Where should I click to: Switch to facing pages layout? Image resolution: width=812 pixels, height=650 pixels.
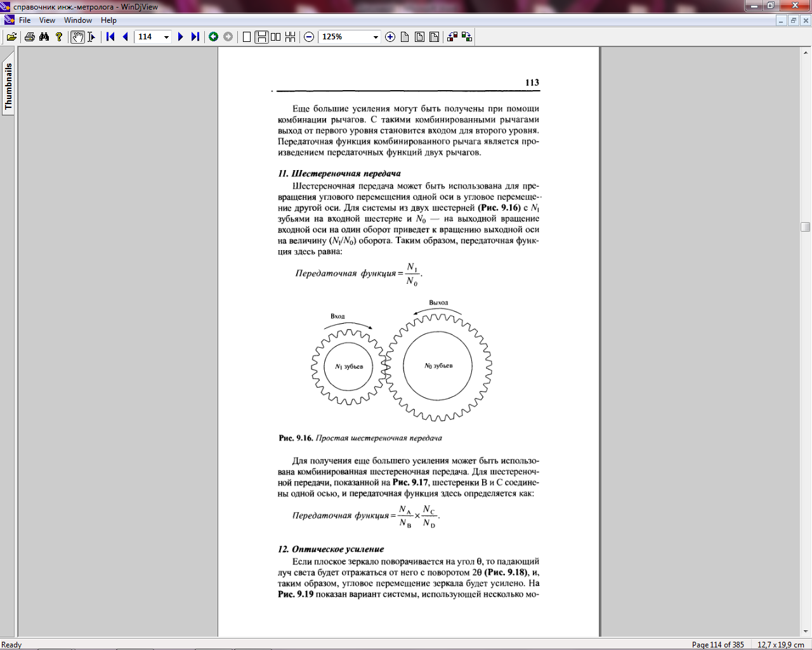[276, 37]
